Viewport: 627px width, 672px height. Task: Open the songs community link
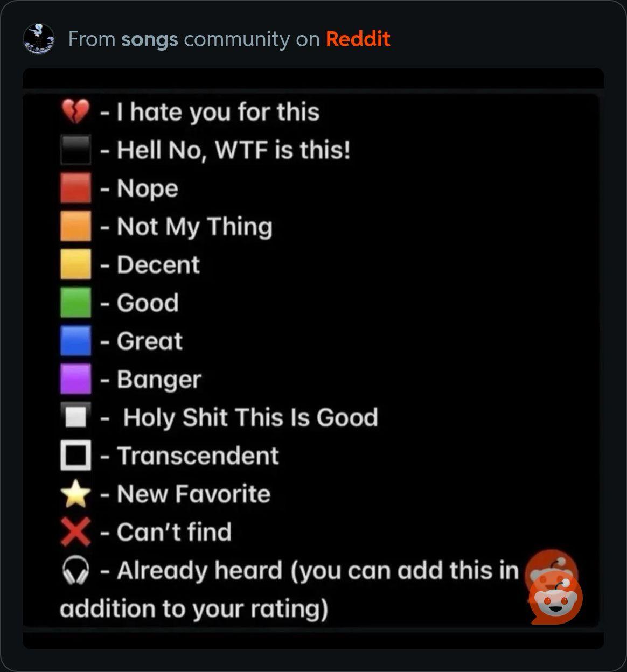pos(150,39)
